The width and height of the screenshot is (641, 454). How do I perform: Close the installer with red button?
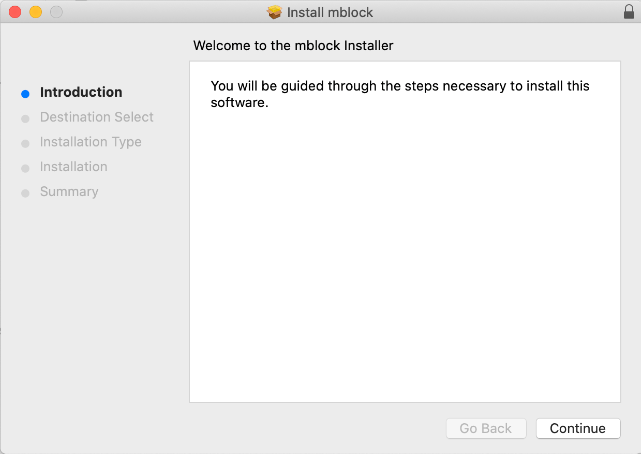tap(15, 12)
